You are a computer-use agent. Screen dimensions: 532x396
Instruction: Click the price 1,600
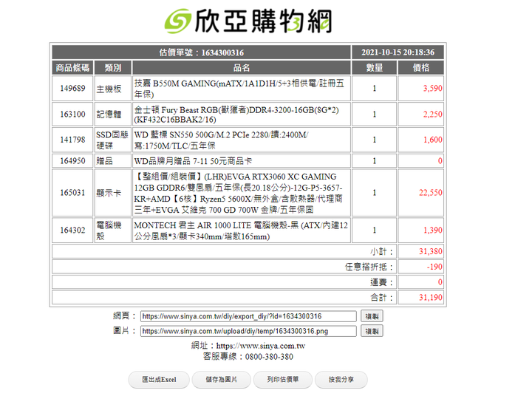(x=432, y=140)
